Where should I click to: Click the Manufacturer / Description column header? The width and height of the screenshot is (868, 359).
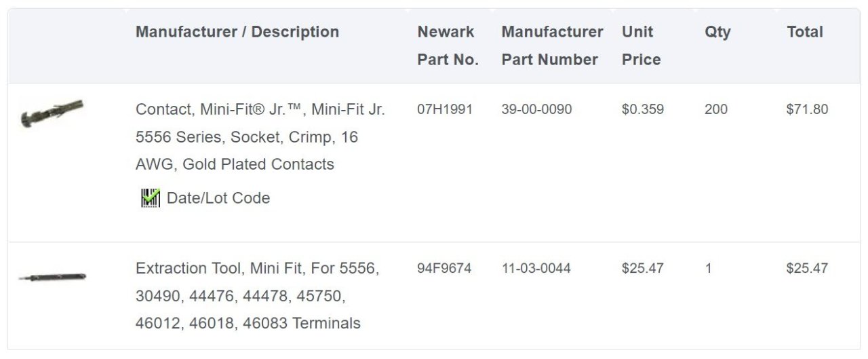[x=237, y=32]
